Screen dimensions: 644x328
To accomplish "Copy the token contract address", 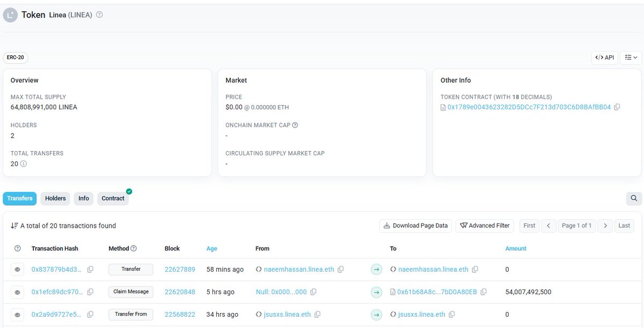I will 617,107.
